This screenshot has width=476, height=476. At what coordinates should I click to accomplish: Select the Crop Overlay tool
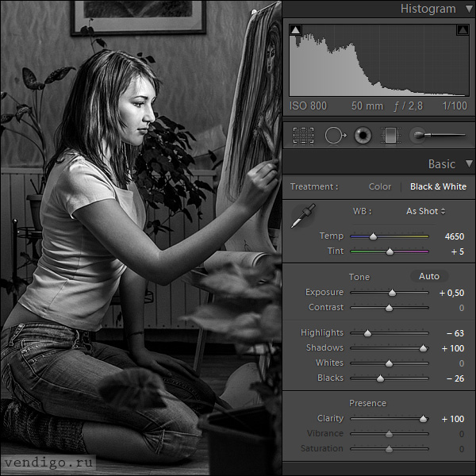pos(303,136)
